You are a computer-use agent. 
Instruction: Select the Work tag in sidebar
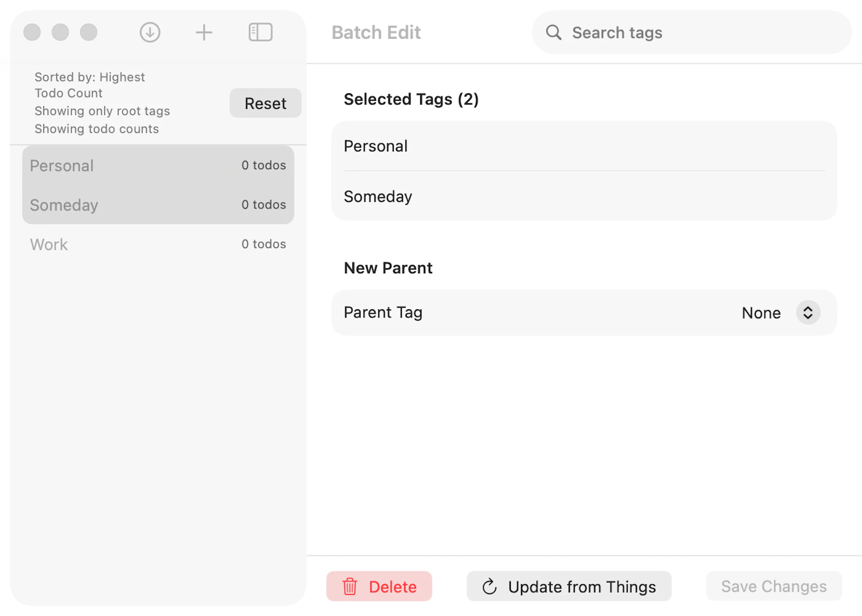[158, 244]
